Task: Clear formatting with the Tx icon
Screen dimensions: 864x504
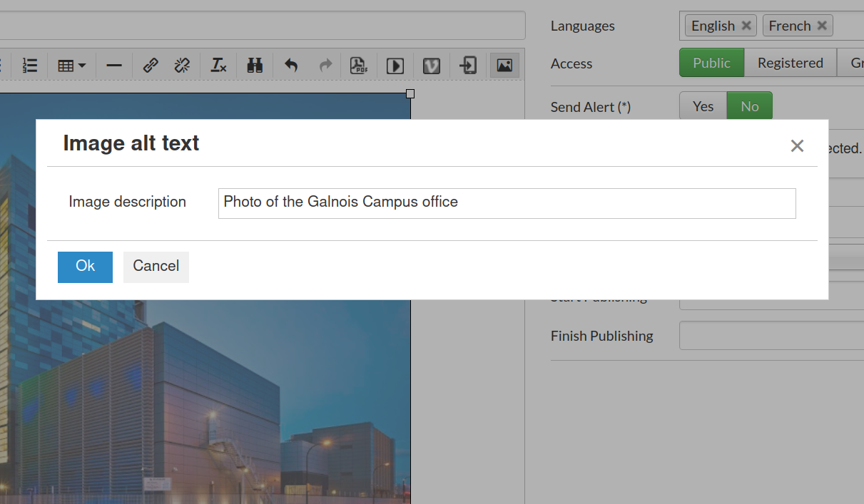Action: [218, 66]
